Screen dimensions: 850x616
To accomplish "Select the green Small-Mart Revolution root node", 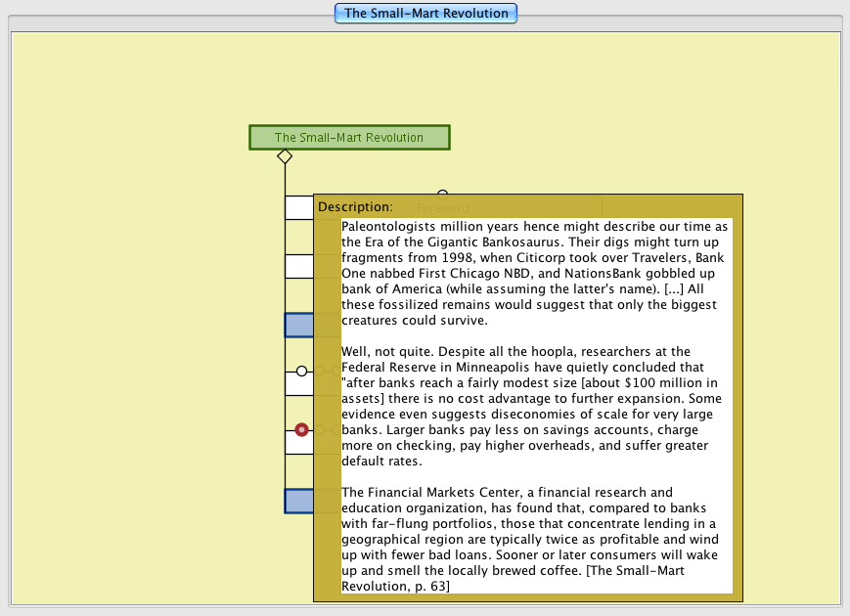I will click(x=349, y=138).
